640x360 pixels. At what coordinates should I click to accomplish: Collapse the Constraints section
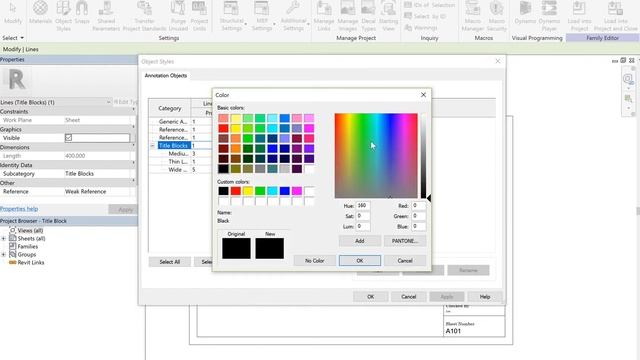(133, 111)
